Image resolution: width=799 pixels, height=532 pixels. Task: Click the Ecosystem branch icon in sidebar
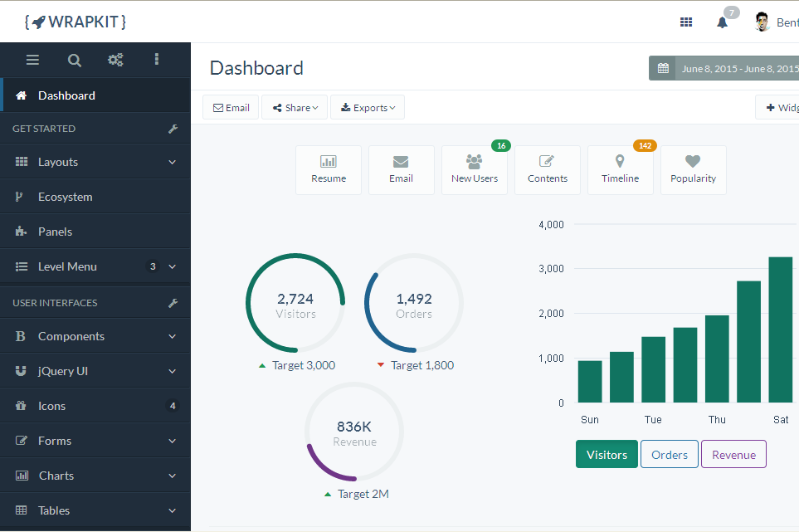point(19,197)
